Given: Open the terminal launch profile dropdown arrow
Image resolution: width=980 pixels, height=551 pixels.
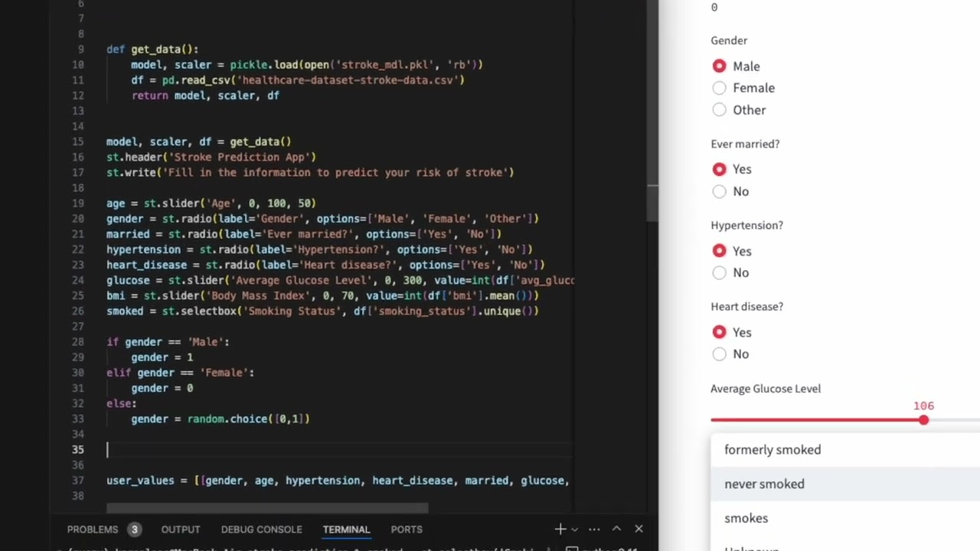Looking at the screenshot, I should pyautogui.click(x=574, y=529).
